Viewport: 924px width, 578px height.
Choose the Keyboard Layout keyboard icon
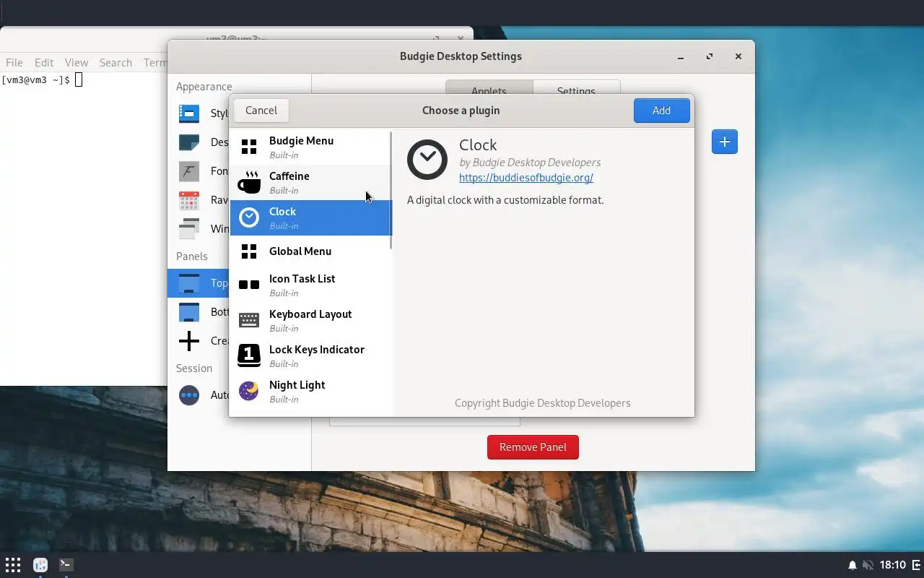249,320
